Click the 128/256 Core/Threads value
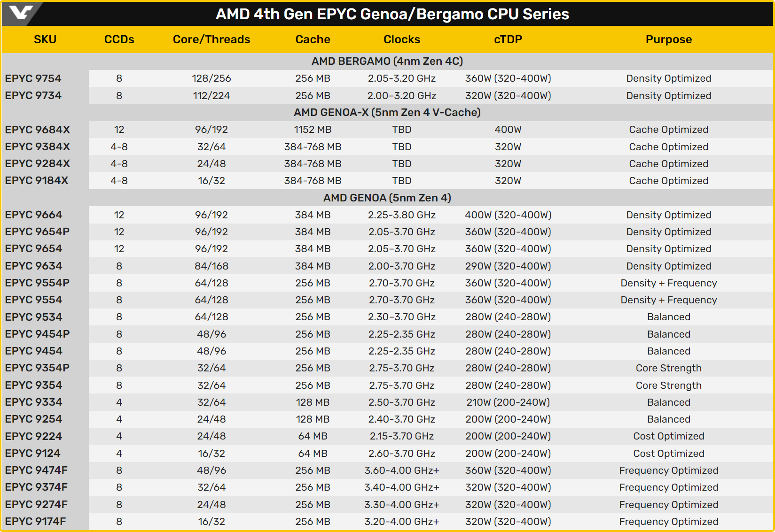 point(211,78)
